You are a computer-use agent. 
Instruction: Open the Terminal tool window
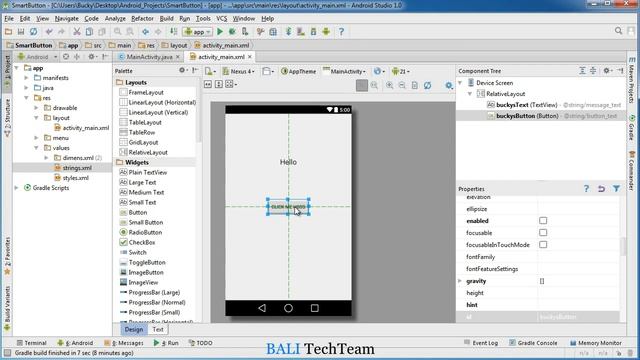point(31,343)
